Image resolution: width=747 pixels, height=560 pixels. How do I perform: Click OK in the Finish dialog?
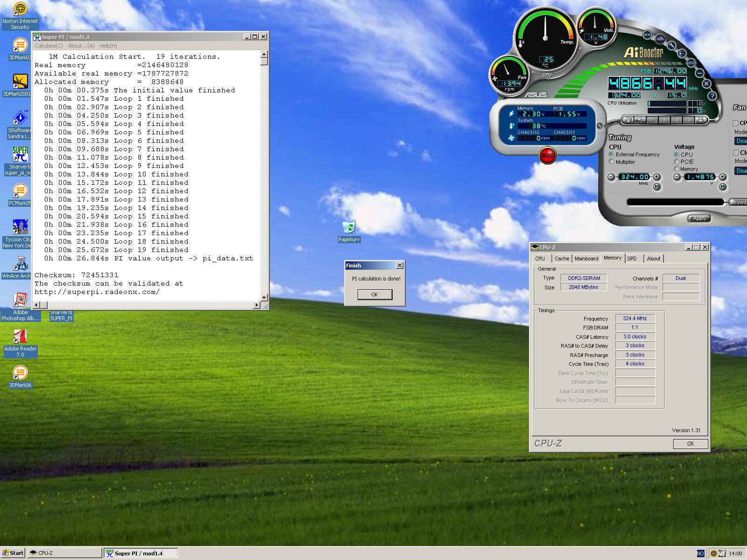[374, 294]
